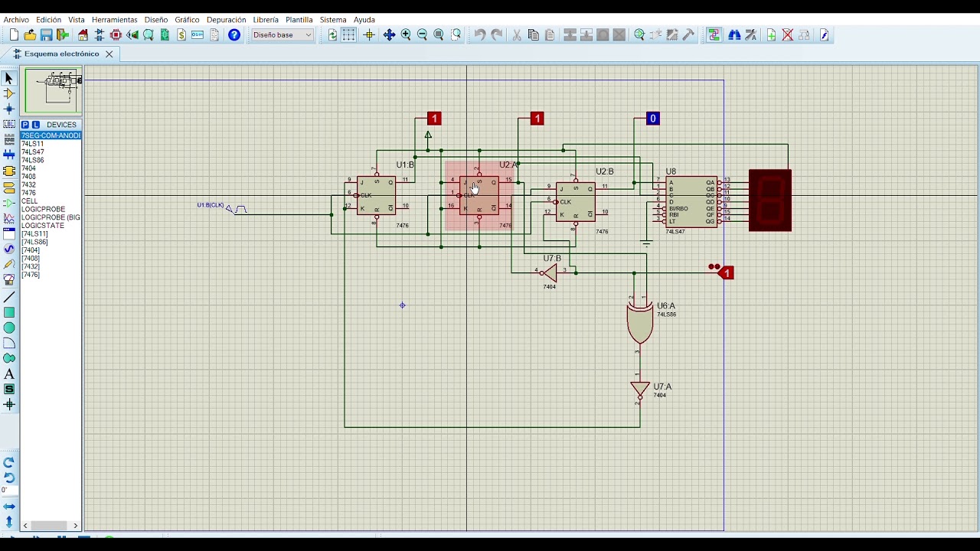
Task: Select 7432 in devices list
Action: point(28,184)
